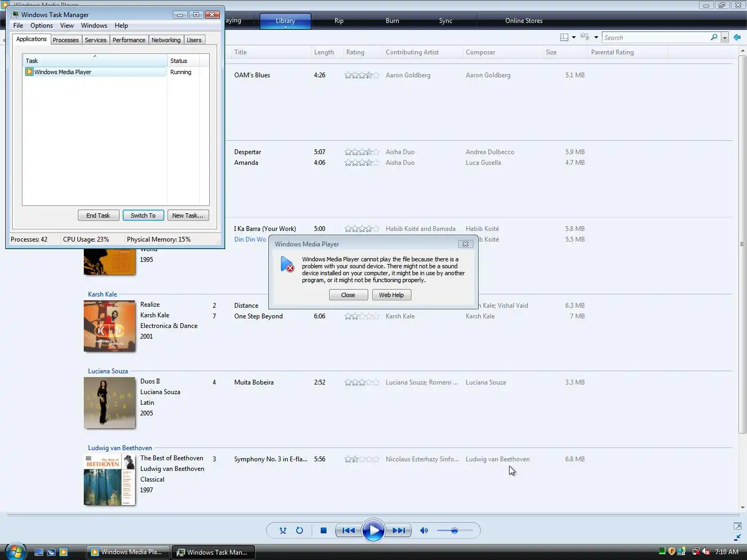Click New Task... in Task Manager
Viewport: 747px width, 560px height.
click(x=188, y=215)
